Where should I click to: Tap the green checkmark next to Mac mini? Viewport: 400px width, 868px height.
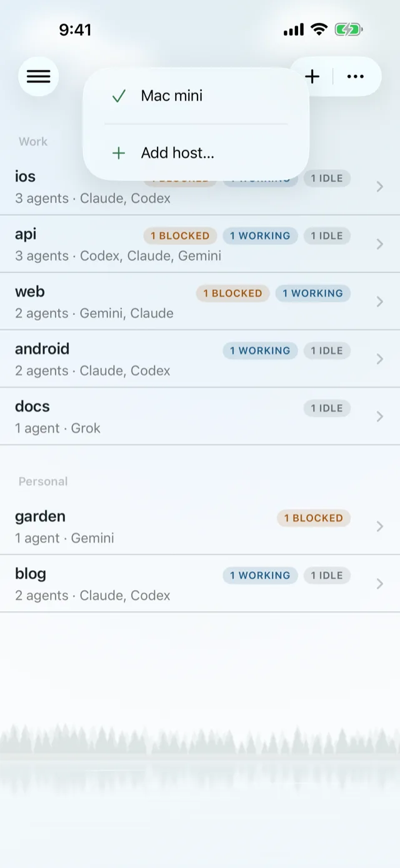pyautogui.click(x=119, y=96)
